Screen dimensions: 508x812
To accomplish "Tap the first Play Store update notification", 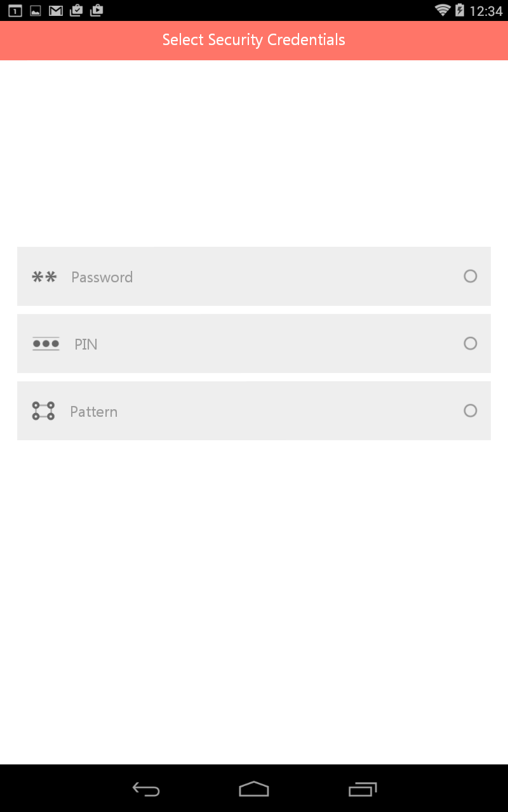I will coord(76,10).
